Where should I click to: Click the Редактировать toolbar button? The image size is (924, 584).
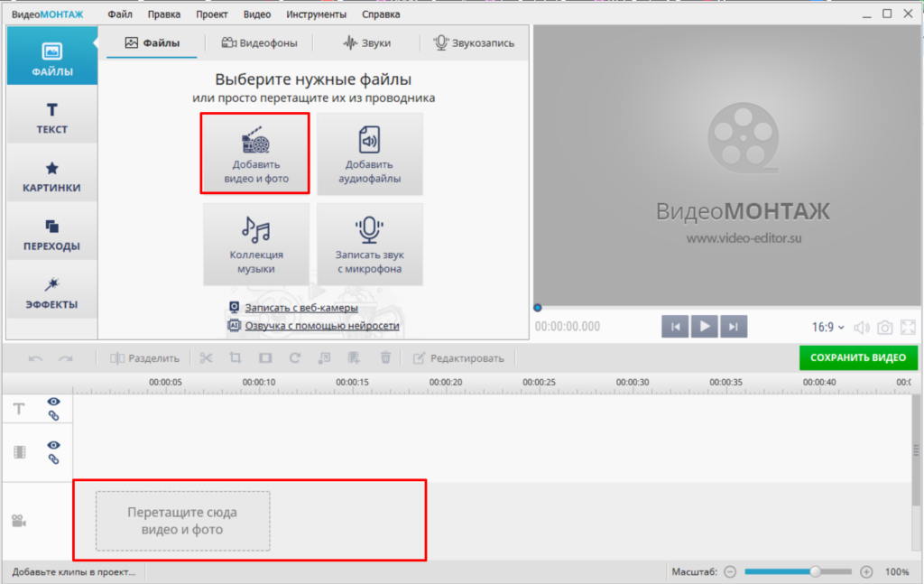(x=458, y=358)
